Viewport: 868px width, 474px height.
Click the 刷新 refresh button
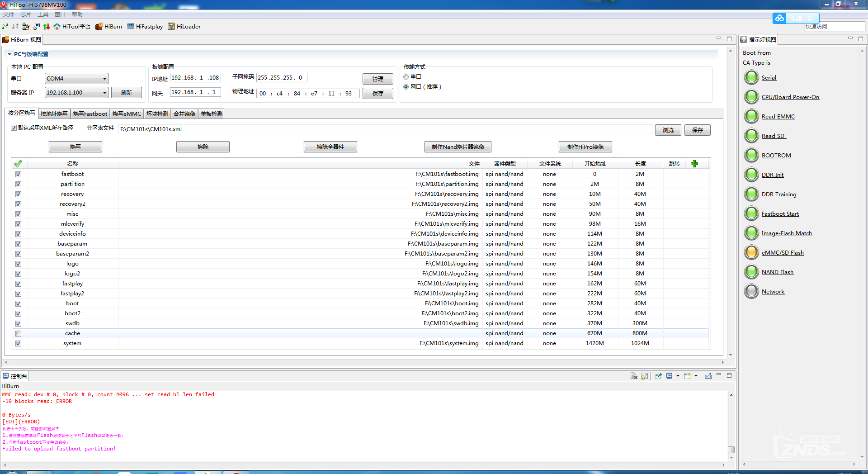[127, 92]
